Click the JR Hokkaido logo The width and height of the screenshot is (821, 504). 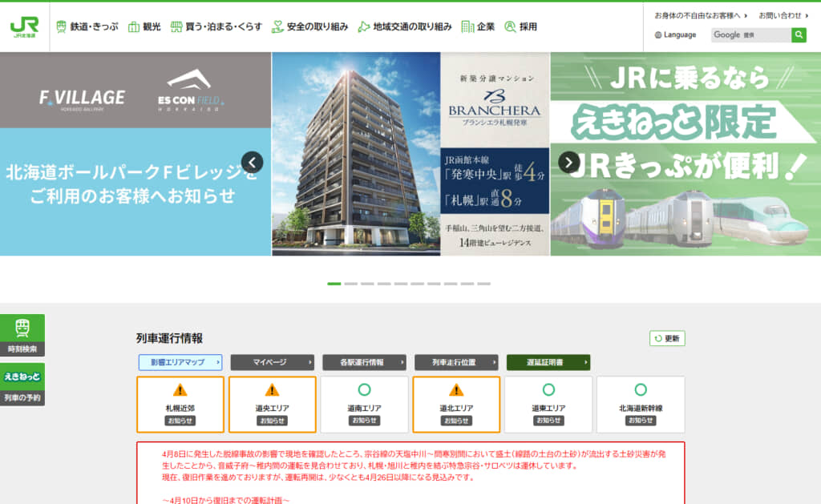click(x=24, y=26)
